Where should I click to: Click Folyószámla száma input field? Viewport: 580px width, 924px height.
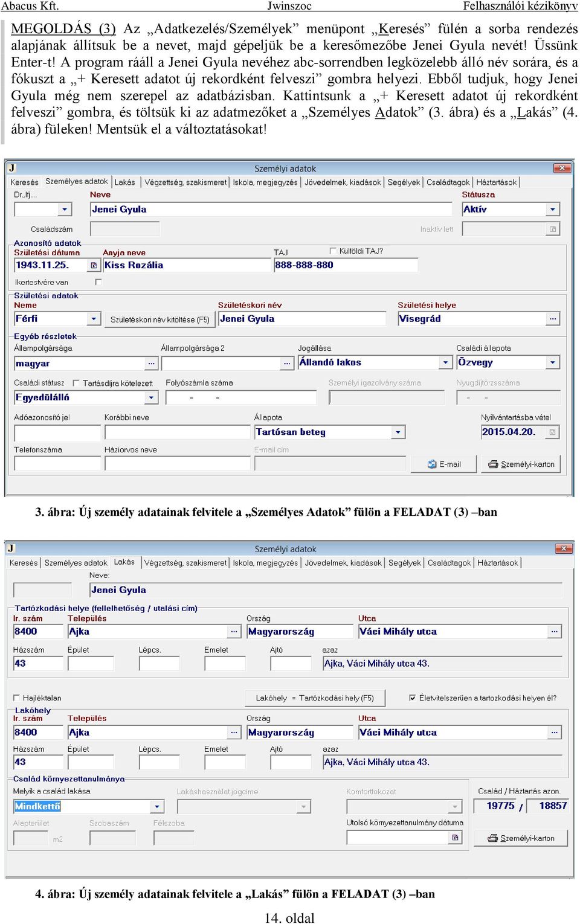pyautogui.click(x=240, y=397)
